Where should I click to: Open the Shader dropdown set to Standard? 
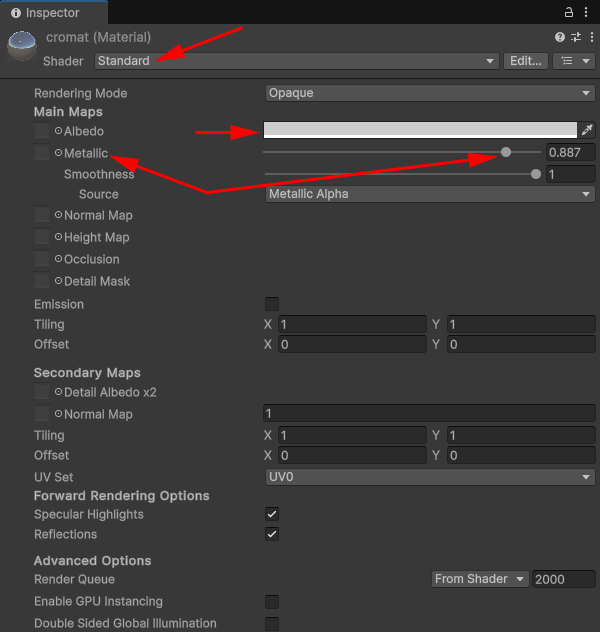296,61
